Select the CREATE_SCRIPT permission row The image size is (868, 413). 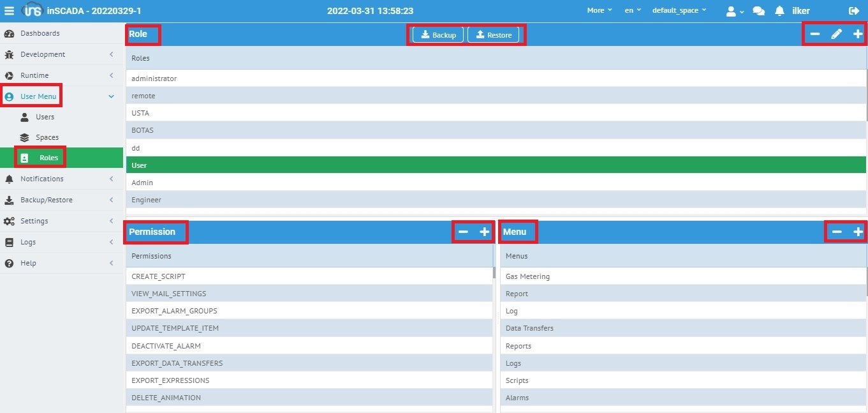click(x=158, y=276)
